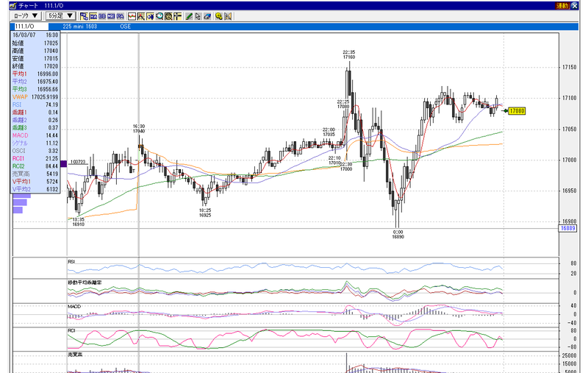This screenshot has width=588, height=373.
Task: Toggle the PA indicator button
Action: (x=120, y=16)
